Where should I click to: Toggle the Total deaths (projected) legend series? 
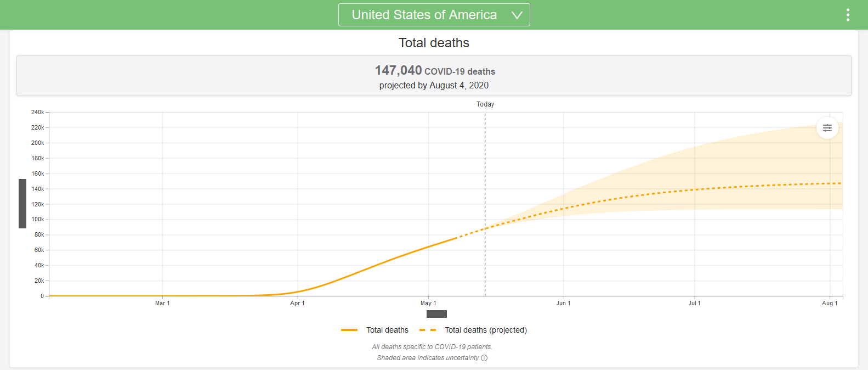pos(485,330)
